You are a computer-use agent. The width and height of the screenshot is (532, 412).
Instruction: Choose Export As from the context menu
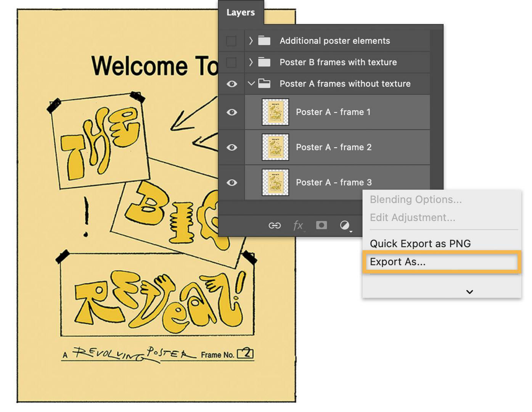(398, 262)
